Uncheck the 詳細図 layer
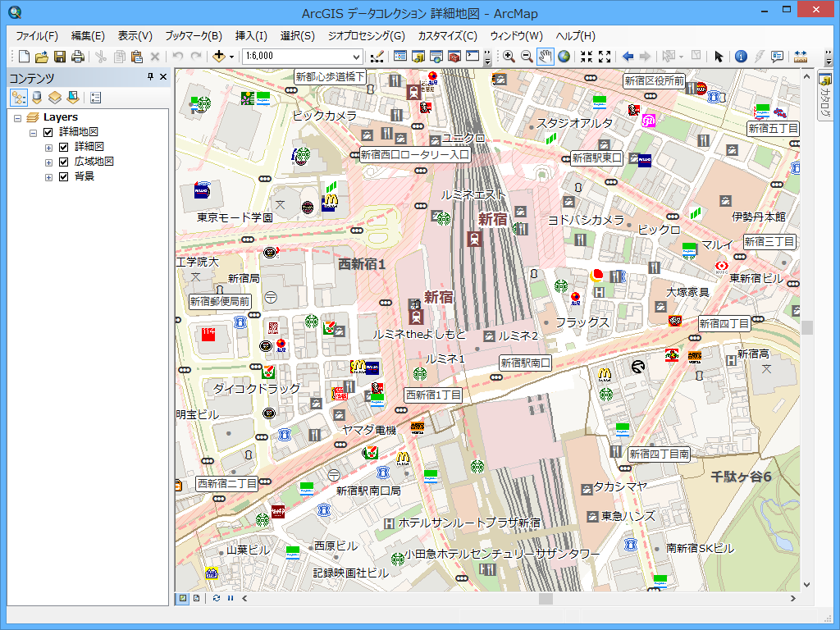Screen dimensions: 840x630 (x=64, y=148)
